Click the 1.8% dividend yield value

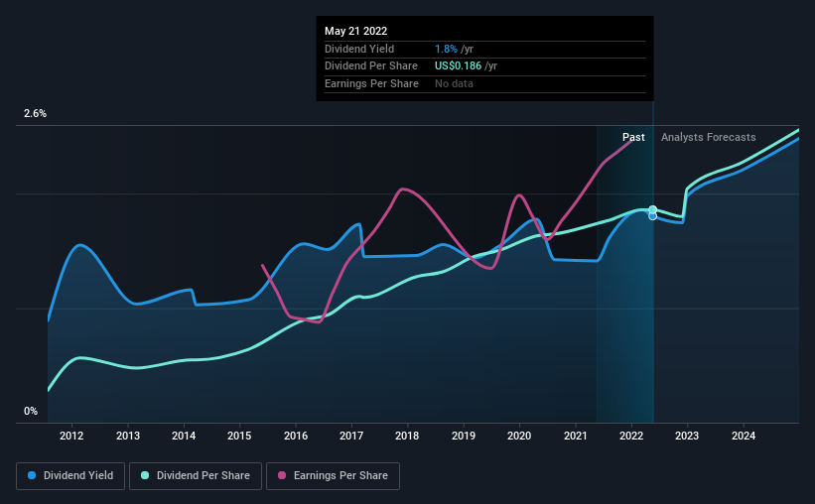(x=446, y=49)
